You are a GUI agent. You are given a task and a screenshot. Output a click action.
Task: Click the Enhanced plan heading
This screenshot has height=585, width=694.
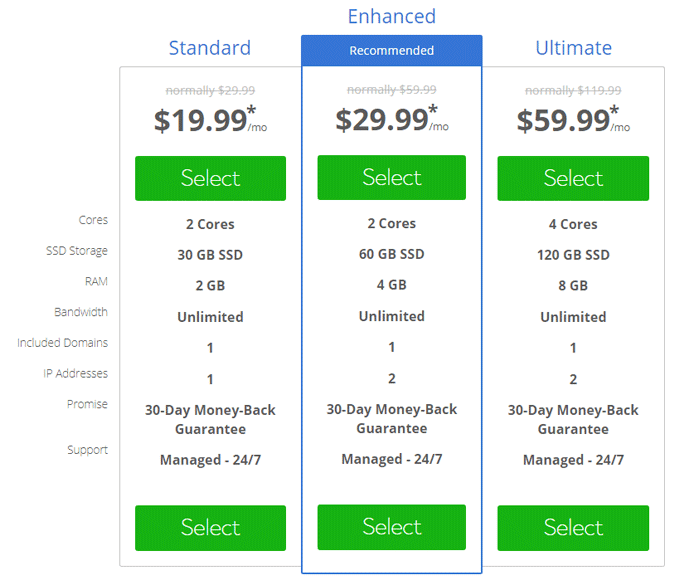pos(392,16)
